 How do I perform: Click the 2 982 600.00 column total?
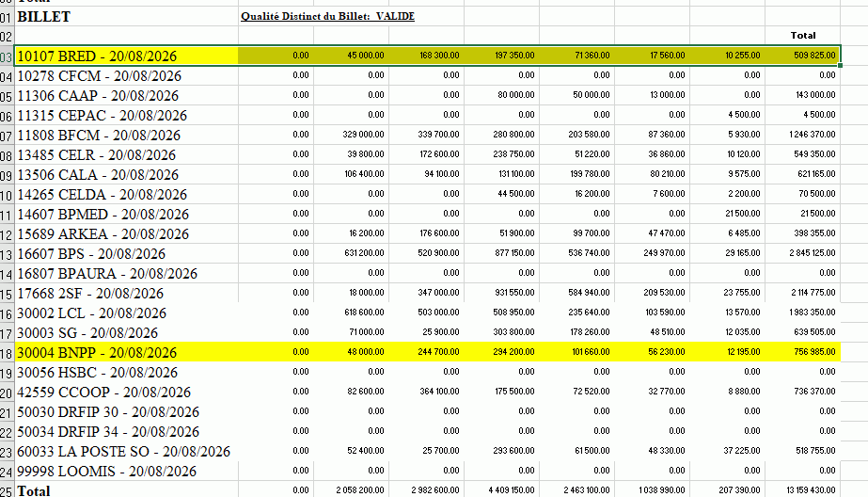(435, 489)
